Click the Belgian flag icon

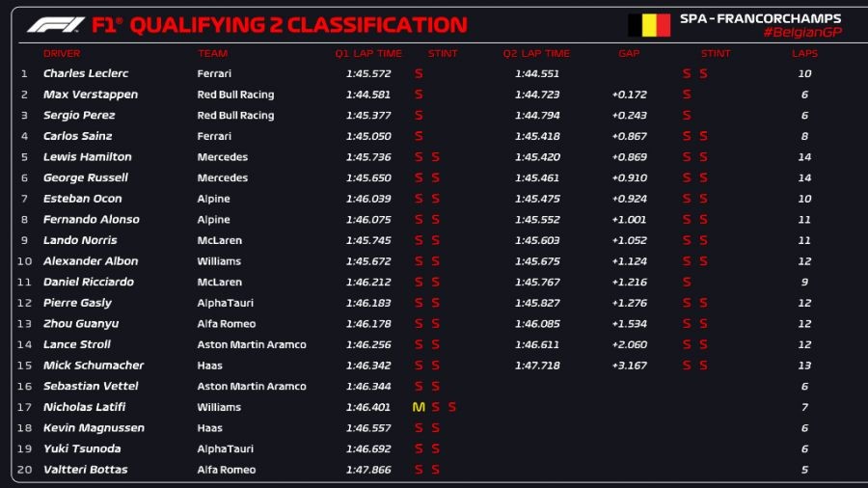coord(648,25)
